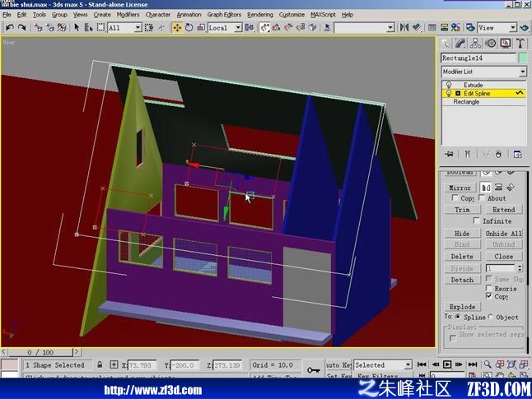Open the Hierarchy command panel tab

[x=475, y=43]
